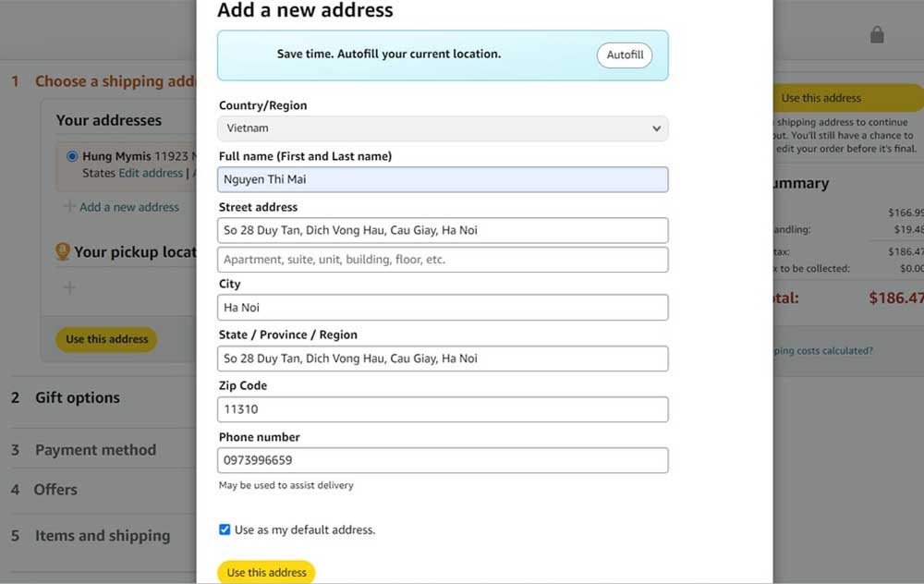Open the Items and shipping step
The height and width of the screenshot is (584, 924).
(x=103, y=536)
